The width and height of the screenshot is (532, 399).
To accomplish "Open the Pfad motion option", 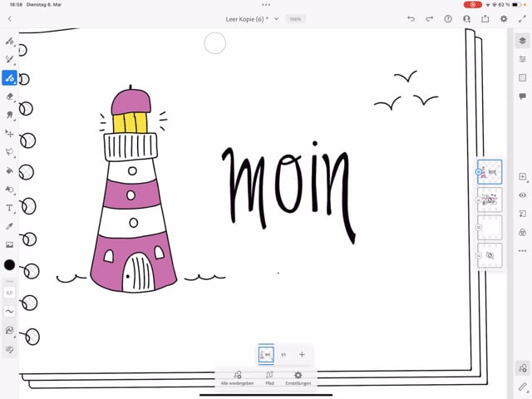I will pyautogui.click(x=269, y=378).
